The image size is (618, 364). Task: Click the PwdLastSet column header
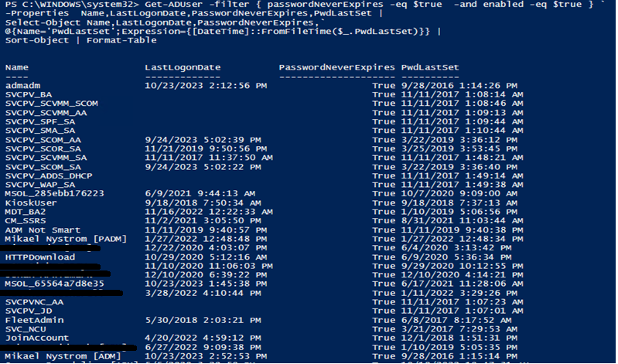[x=430, y=67]
